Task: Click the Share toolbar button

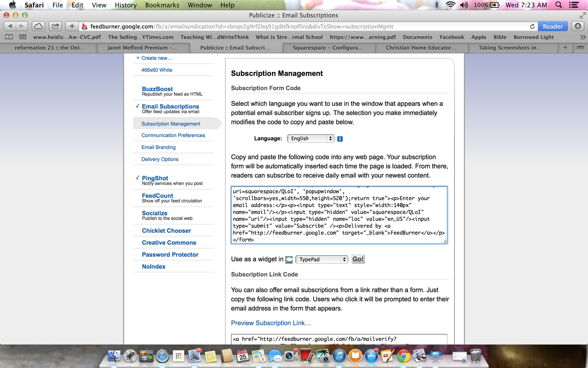Action: point(55,26)
